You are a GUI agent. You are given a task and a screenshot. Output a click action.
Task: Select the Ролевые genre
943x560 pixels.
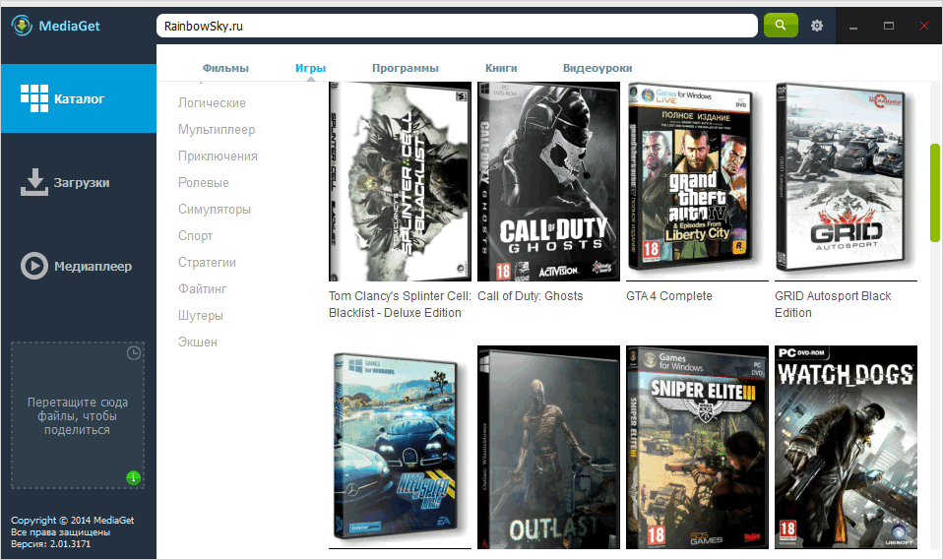click(204, 182)
